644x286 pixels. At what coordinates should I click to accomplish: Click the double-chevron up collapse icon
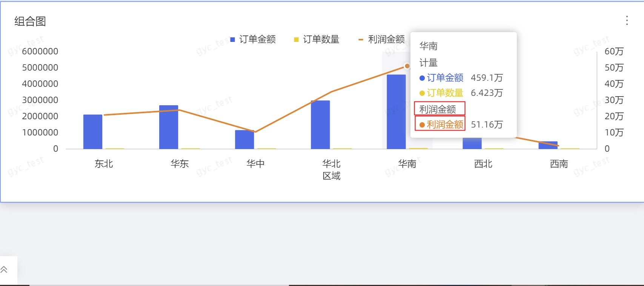pyautogui.click(x=4, y=269)
